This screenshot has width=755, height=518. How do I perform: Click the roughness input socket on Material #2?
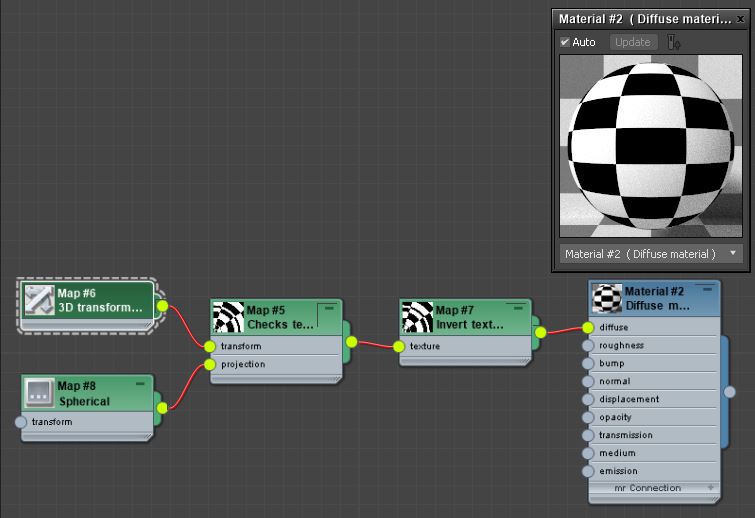point(588,346)
